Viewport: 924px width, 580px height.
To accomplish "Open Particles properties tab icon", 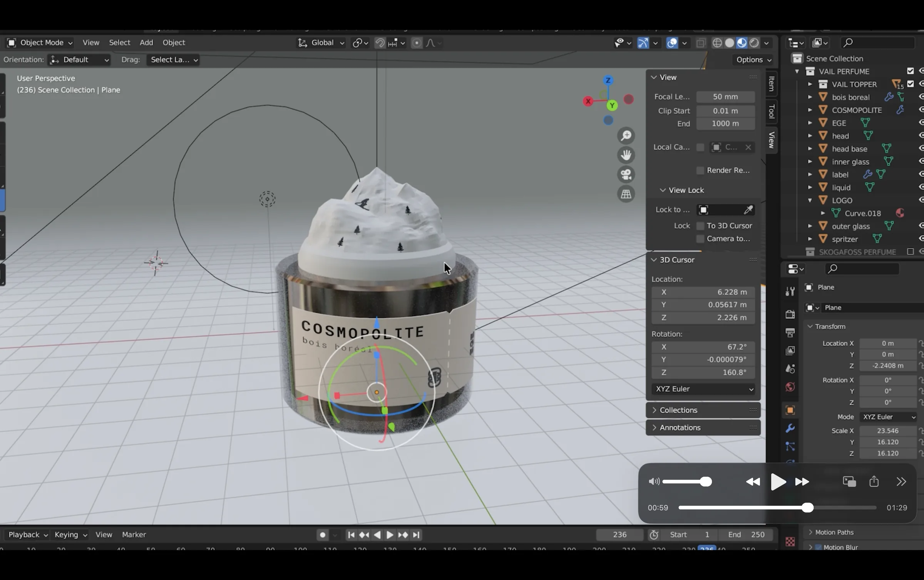I will [x=790, y=446].
